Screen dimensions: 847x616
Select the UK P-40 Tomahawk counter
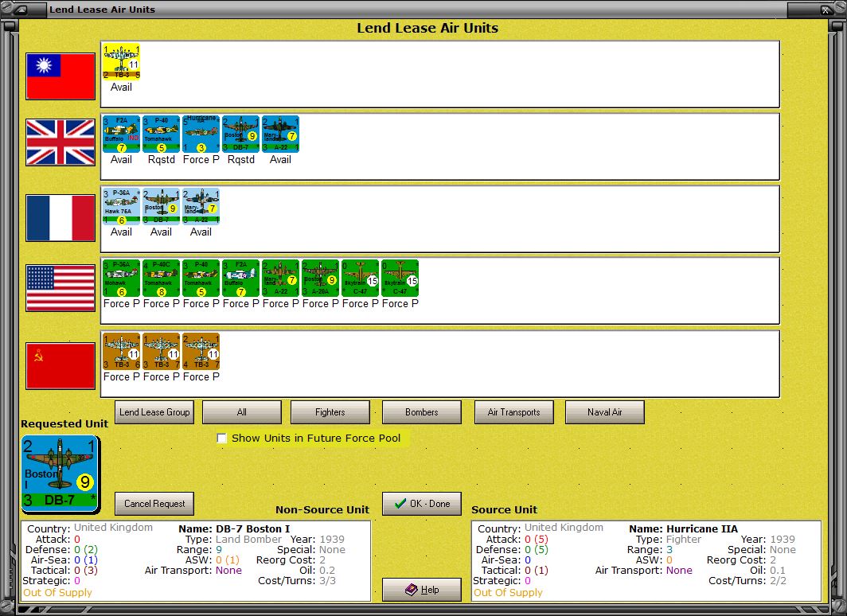click(161, 134)
